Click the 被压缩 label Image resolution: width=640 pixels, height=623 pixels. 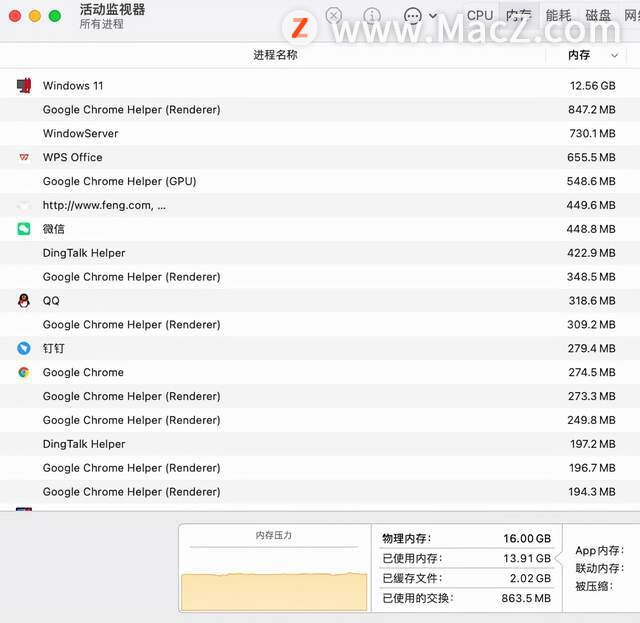(594, 586)
